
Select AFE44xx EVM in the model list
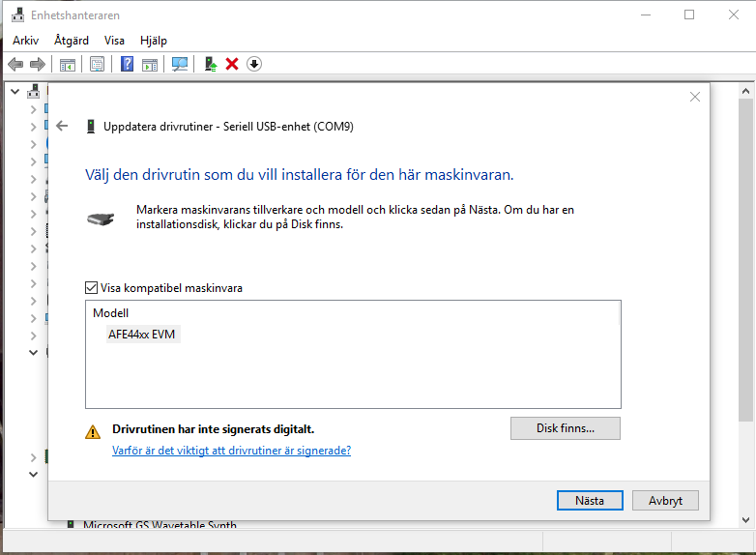[142, 335]
